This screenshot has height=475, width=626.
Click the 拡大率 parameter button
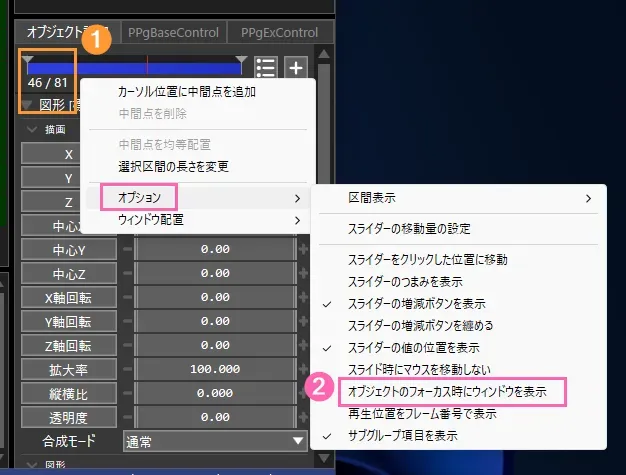click(69, 370)
